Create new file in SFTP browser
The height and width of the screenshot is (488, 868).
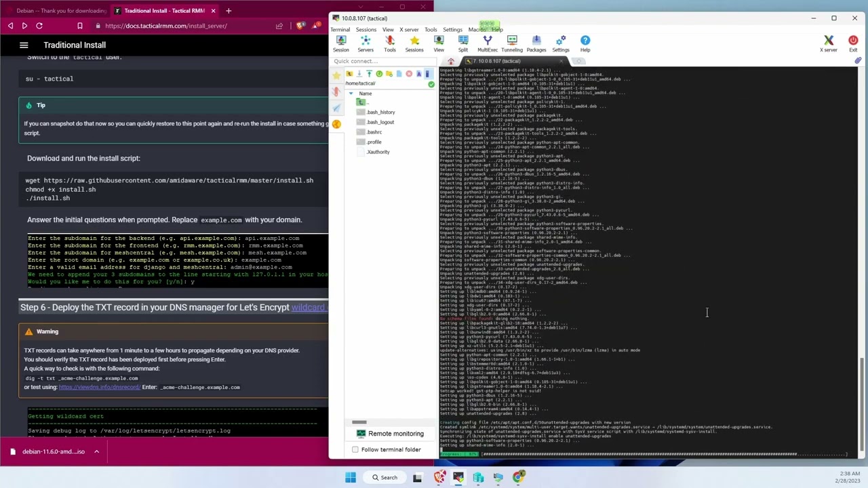pos(399,74)
